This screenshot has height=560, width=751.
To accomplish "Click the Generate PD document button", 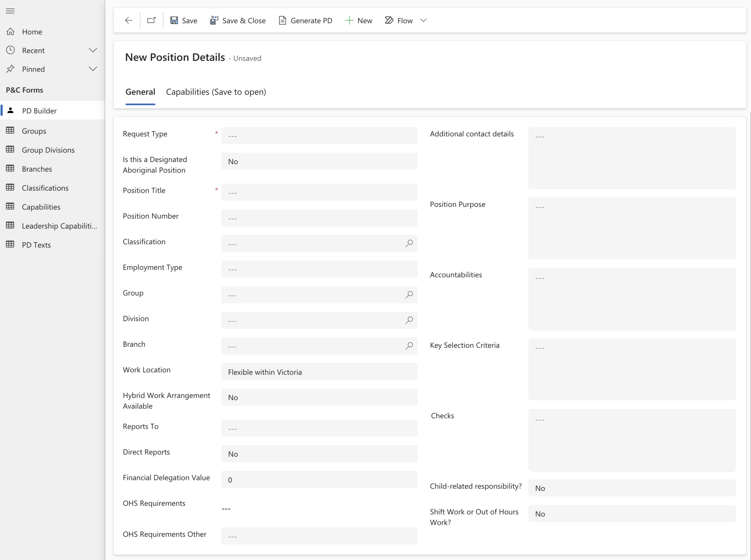I will coord(305,20).
